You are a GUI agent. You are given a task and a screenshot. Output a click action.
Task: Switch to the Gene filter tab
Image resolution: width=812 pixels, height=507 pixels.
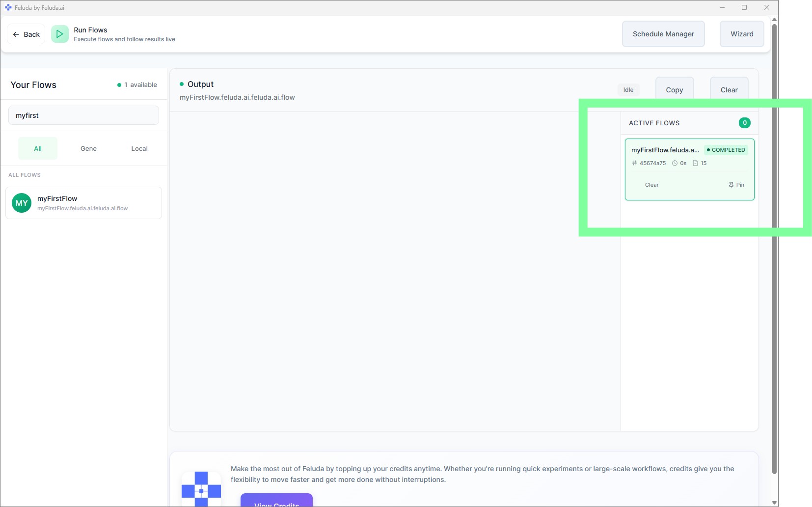pos(88,148)
